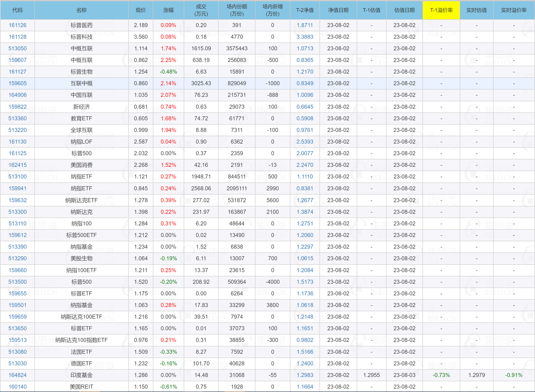Sort by T-1溢价率 yellow header
Viewport: 535px width, 392px height.
pos(441,10)
